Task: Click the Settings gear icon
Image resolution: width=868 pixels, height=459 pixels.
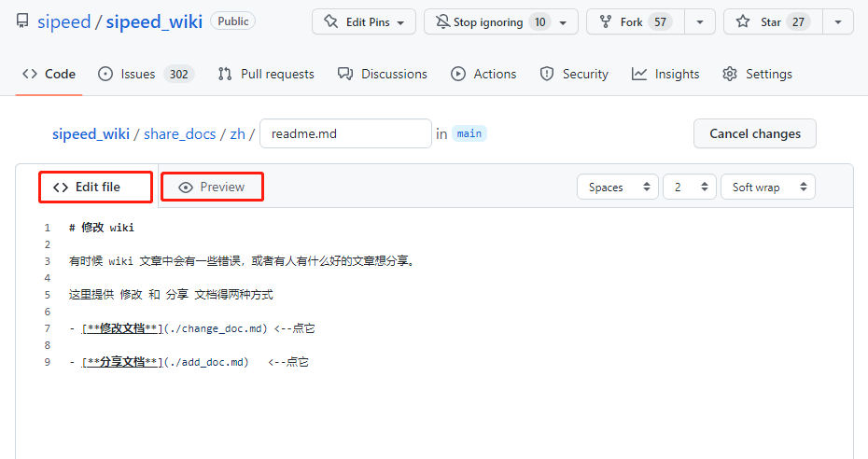Action: [730, 74]
